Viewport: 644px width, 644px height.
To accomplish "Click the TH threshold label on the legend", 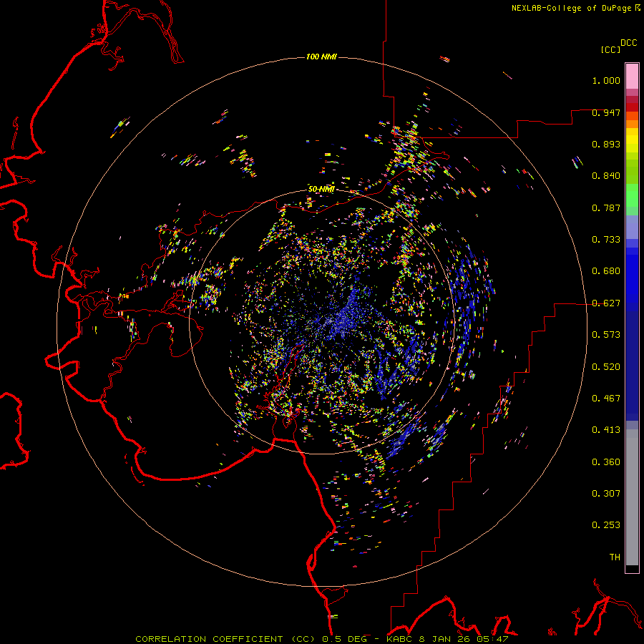I will click(615, 557).
